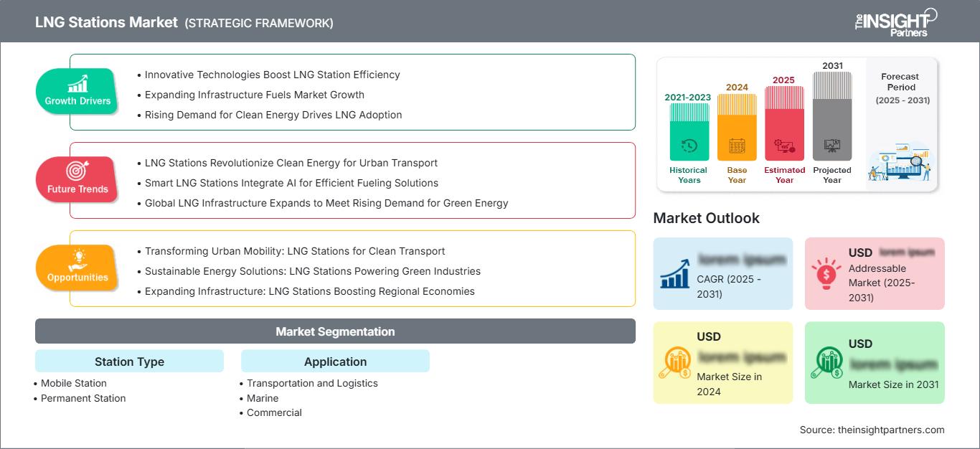Select the Opportunities label
Screen dimensions: 980x449
pyautogui.click(x=77, y=278)
